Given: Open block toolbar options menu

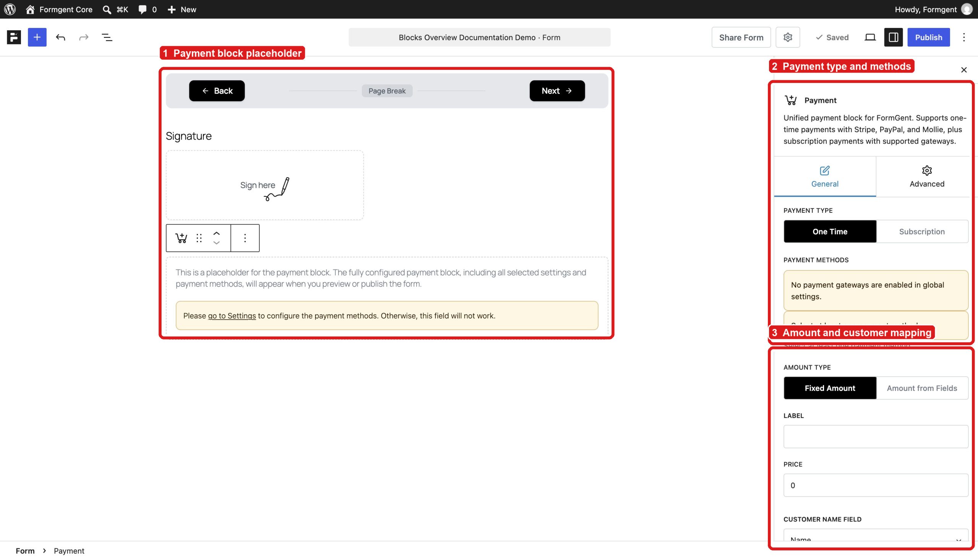Looking at the screenshot, I should pos(245,238).
